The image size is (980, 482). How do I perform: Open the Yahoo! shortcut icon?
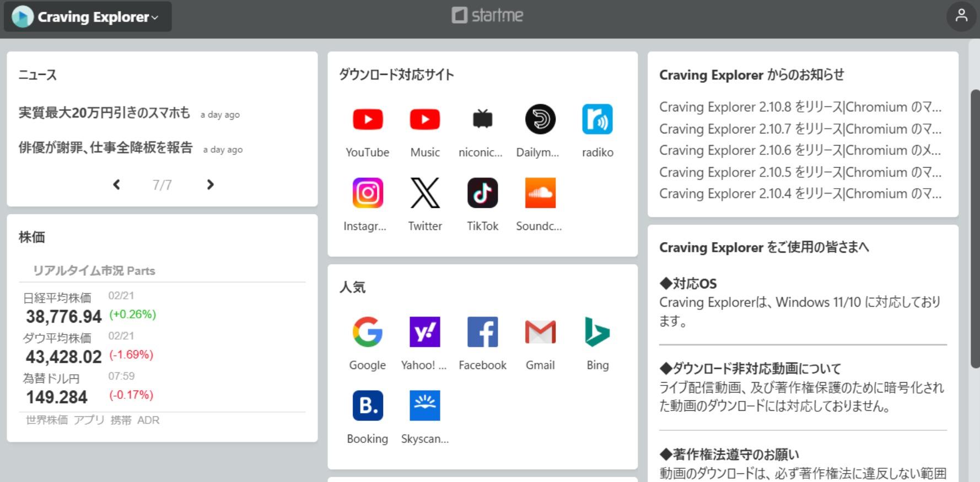tap(425, 332)
